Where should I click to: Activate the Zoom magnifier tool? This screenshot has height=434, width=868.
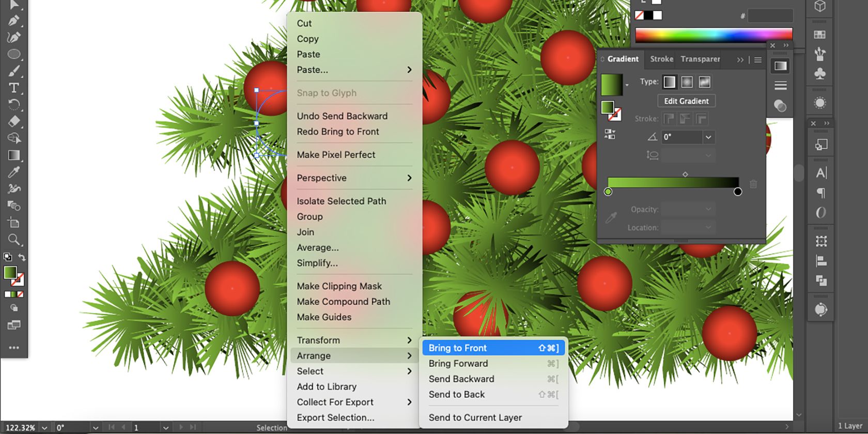tap(13, 240)
